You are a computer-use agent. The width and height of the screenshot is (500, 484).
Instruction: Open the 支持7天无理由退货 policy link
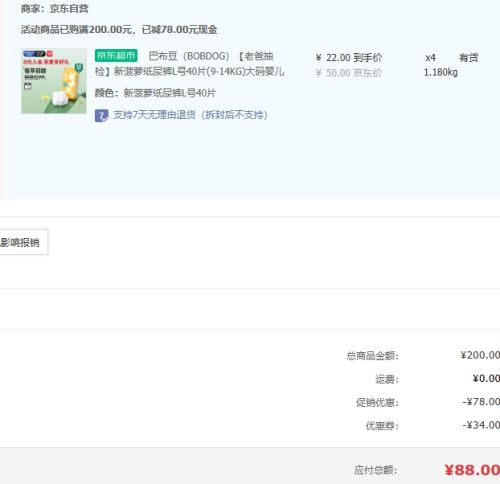tap(190, 115)
